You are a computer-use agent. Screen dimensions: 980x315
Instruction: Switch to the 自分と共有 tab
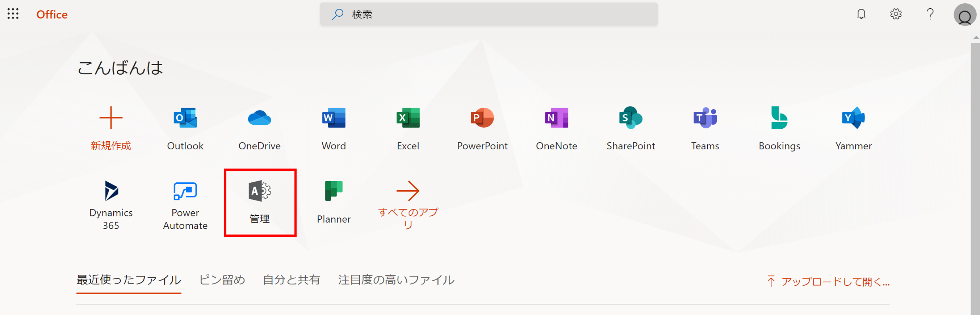(x=292, y=280)
